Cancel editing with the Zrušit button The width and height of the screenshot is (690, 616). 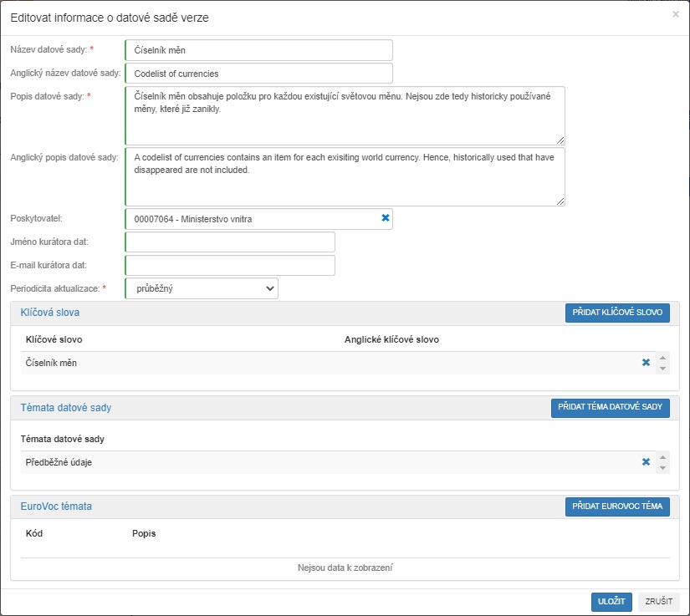tap(658, 601)
